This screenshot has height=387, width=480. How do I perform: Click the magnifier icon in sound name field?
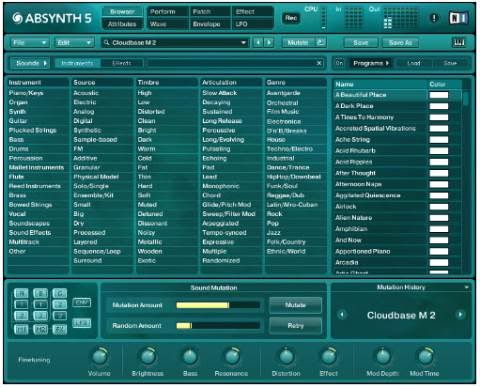click(107, 43)
